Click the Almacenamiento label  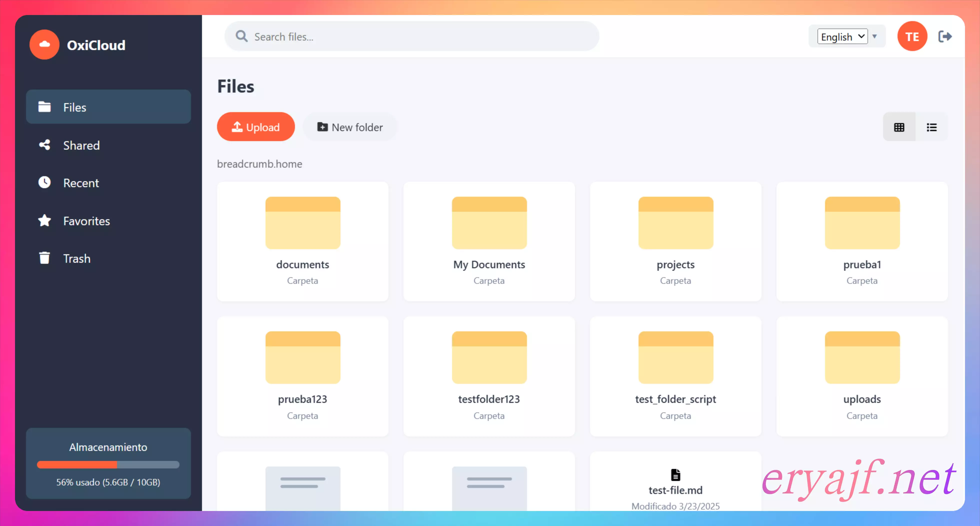point(108,447)
